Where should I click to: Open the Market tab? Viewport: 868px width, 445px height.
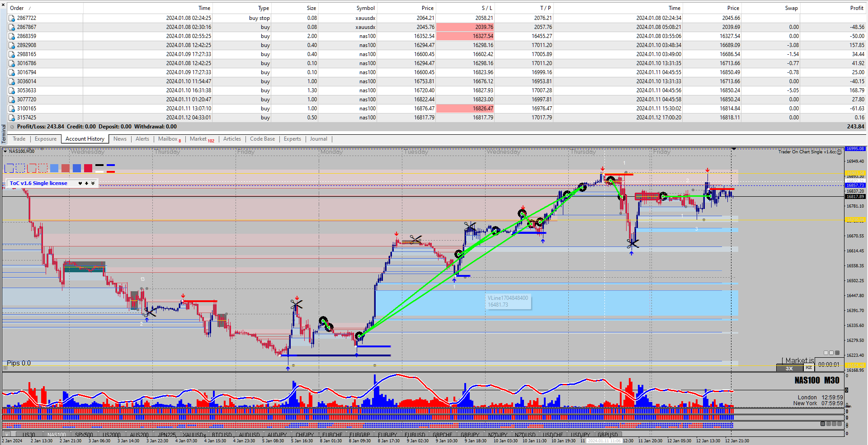tap(202, 139)
